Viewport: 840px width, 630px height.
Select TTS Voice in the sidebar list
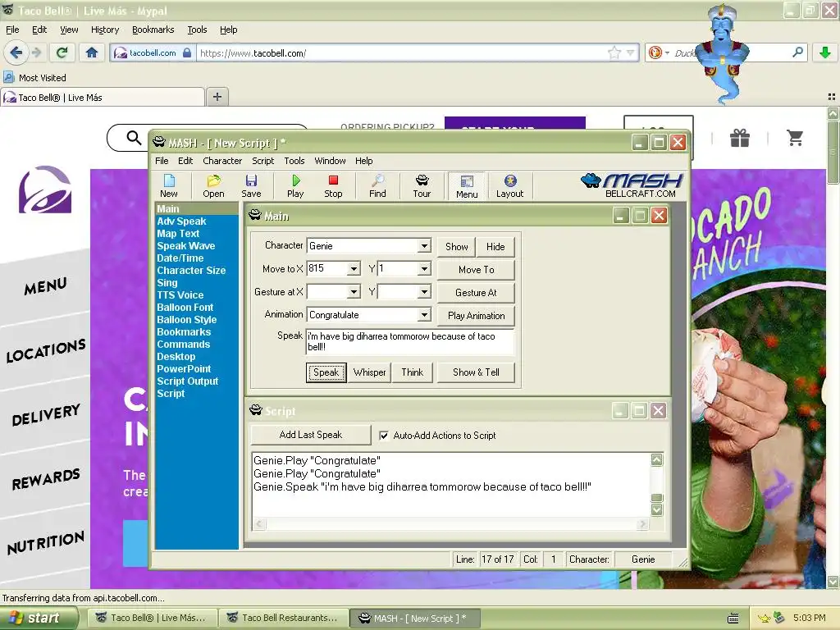[x=180, y=295]
